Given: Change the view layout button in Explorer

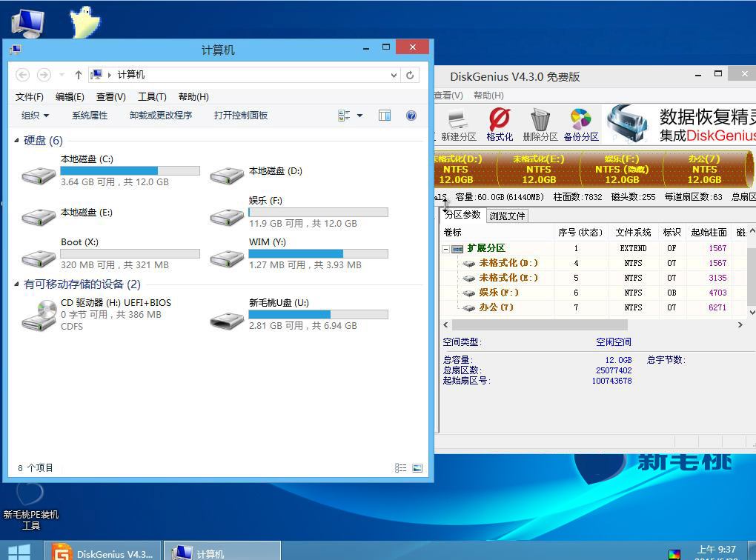Looking at the screenshot, I should coord(344,115).
